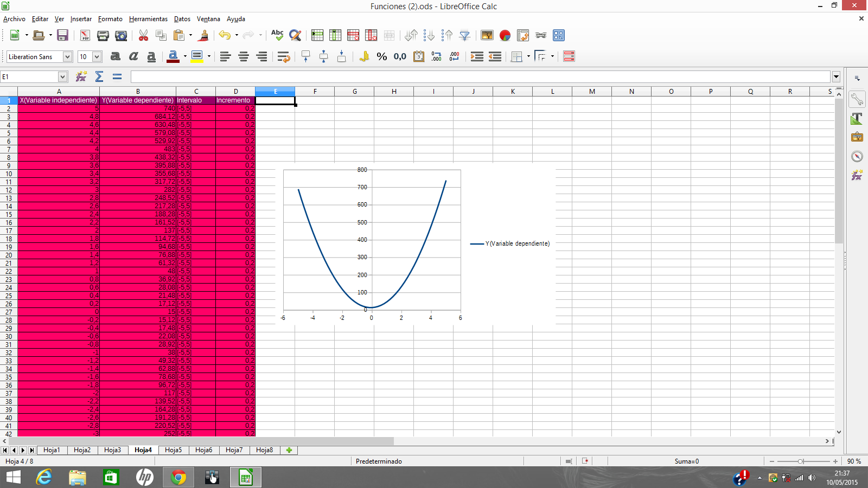Toggle Wrap Text
Image resolution: width=868 pixels, height=488 pixels.
coord(284,56)
